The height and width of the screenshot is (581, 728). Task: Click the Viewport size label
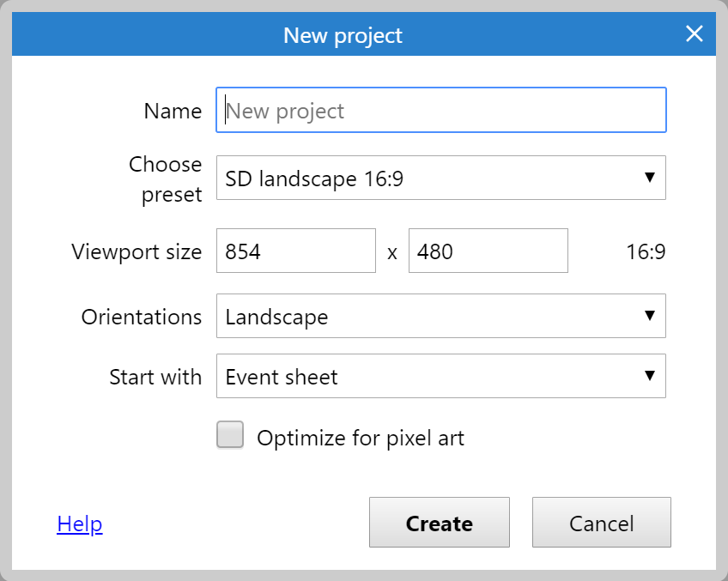pos(136,251)
